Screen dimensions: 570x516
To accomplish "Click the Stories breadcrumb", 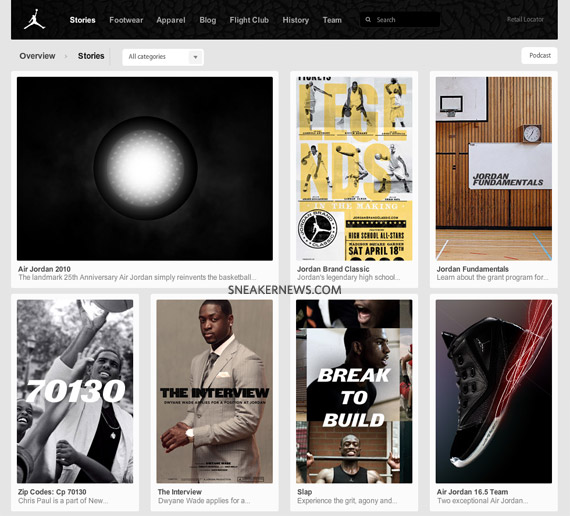I will [91, 56].
